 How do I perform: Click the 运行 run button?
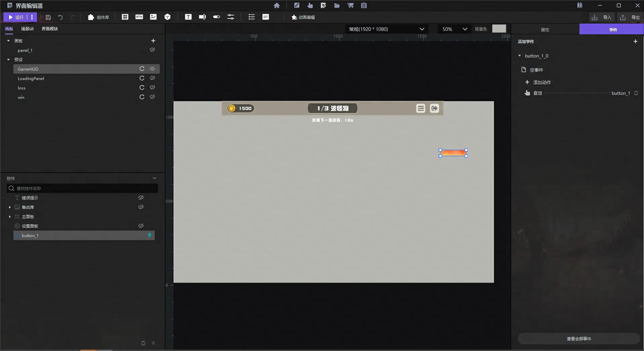coord(16,17)
